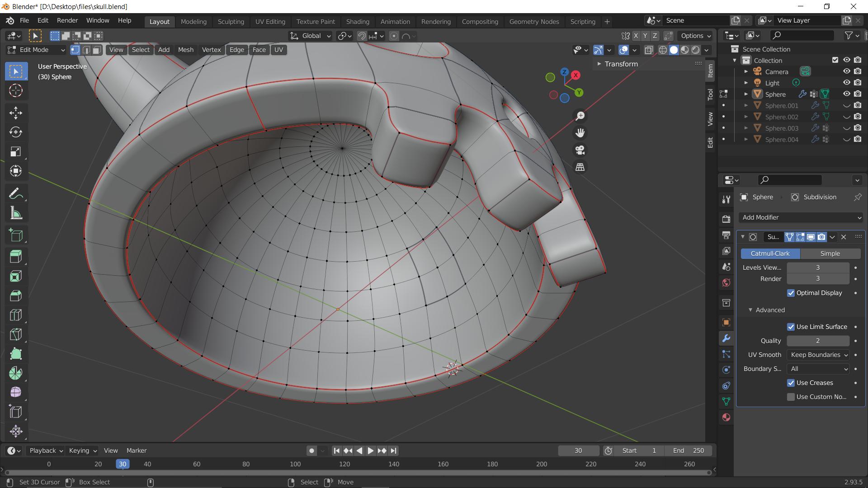Disable Use Creases checkbox
Viewport: 868px width, 488px height.
pyautogui.click(x=791, y=383)
